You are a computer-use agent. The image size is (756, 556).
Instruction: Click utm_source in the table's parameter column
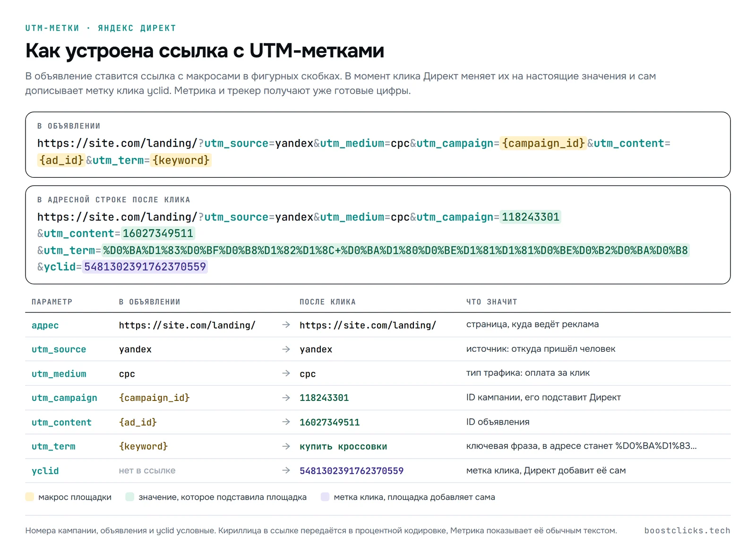[59, 349]
